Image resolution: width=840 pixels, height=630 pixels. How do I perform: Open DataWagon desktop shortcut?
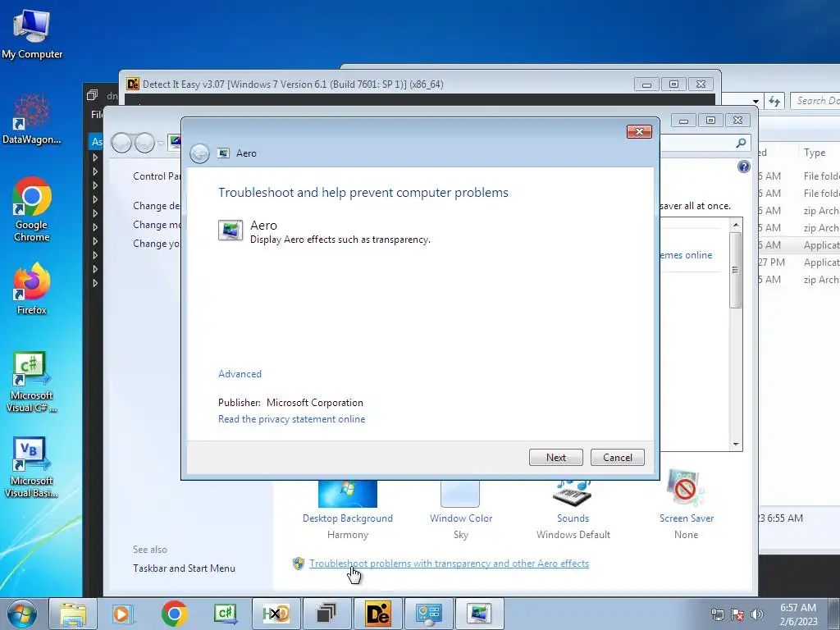coord(32,119)
